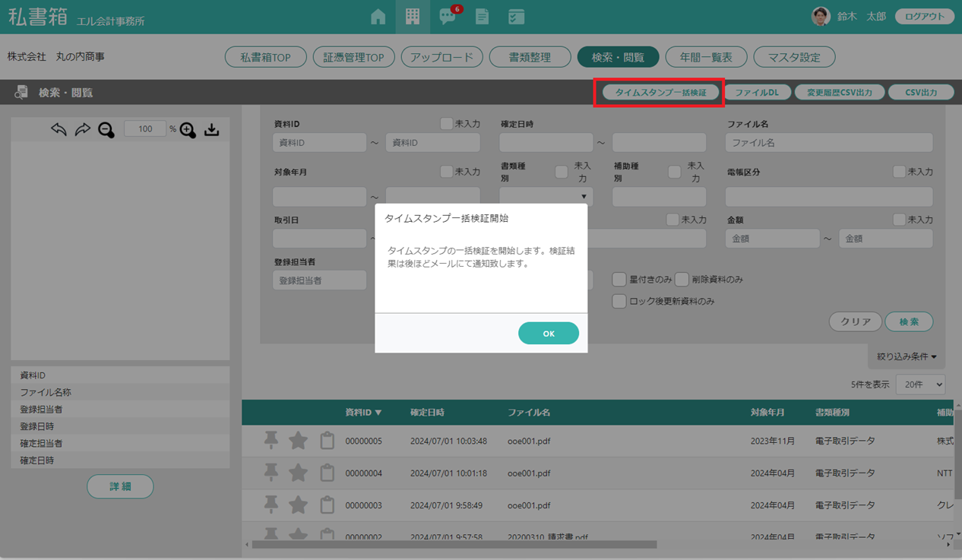962x560 pixels.
Task: Open the マスタ設定 page
Action: [x=795, y=57]
